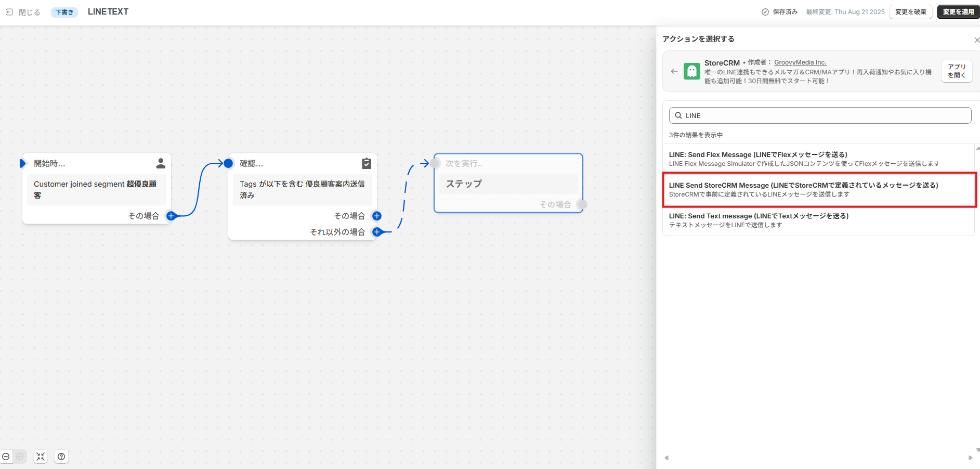Select LINE Send StoreCRM Message action
Screen dimensions: 980x469
[x=819, y=190]
